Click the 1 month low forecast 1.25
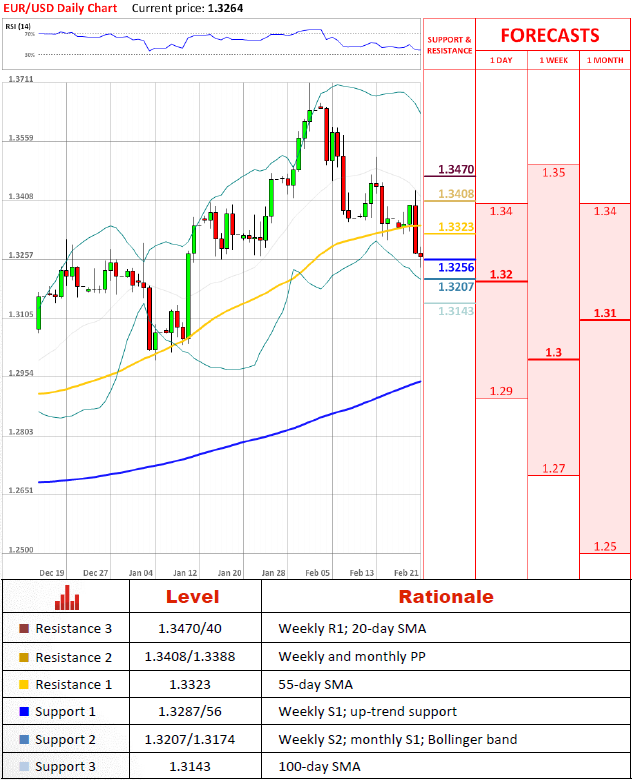The width and height of the screenshot is (633, 780). pos(605,546)
